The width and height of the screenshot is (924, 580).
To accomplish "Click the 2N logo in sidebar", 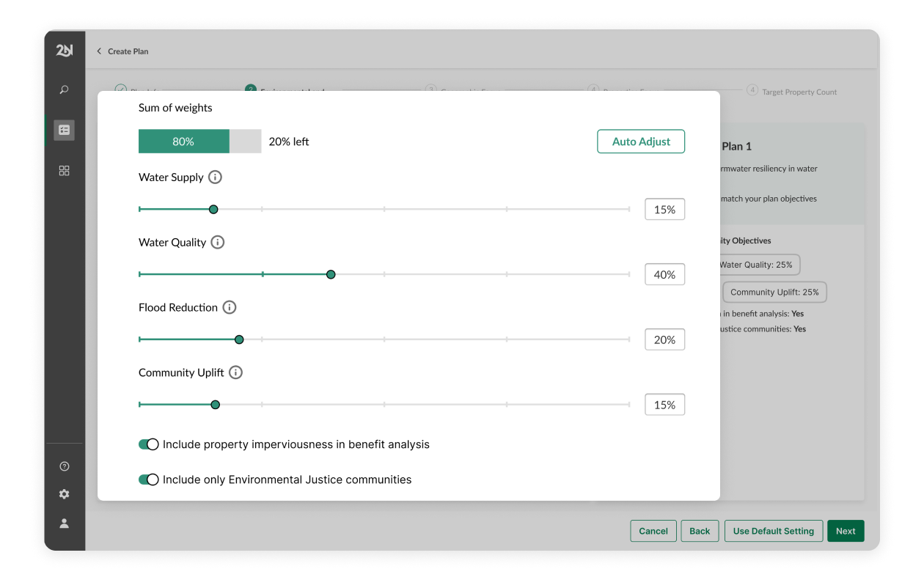I will pos(64,51).
